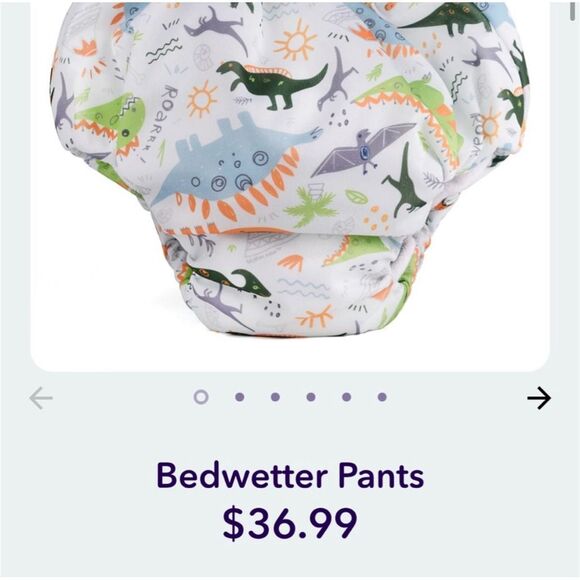Screen dimensions: 580x580
Task: Select the first hollow carousel dot
Action: 201,397
